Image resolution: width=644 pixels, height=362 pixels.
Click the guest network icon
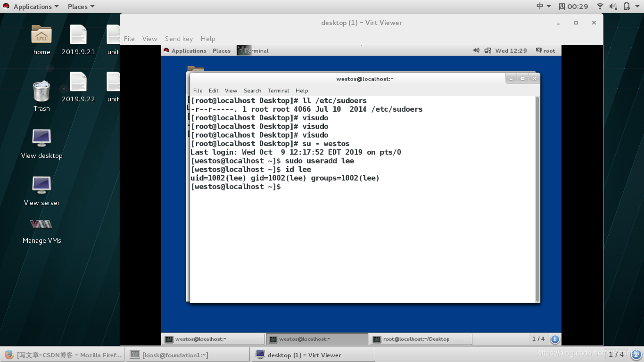click(x=487, y=50)
